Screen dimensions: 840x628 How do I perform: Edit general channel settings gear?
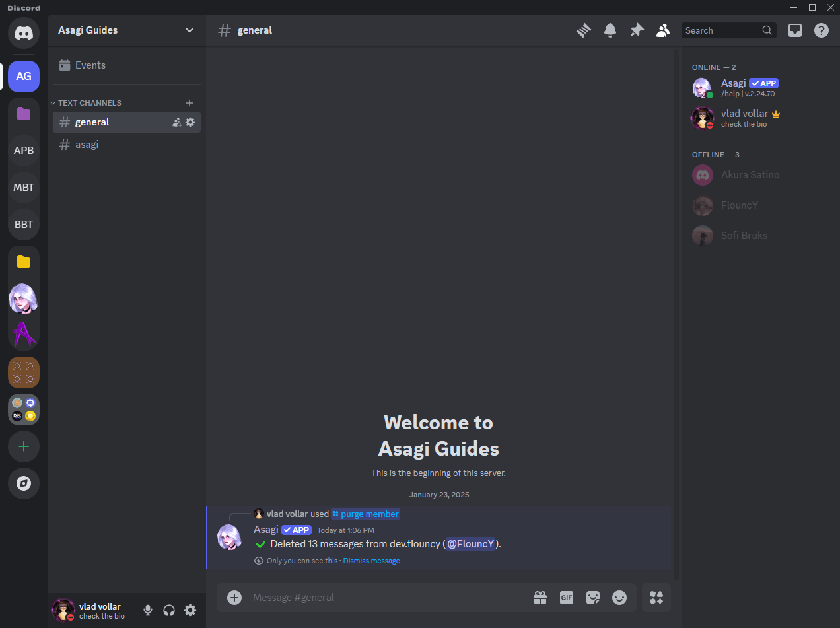[190, 122]
